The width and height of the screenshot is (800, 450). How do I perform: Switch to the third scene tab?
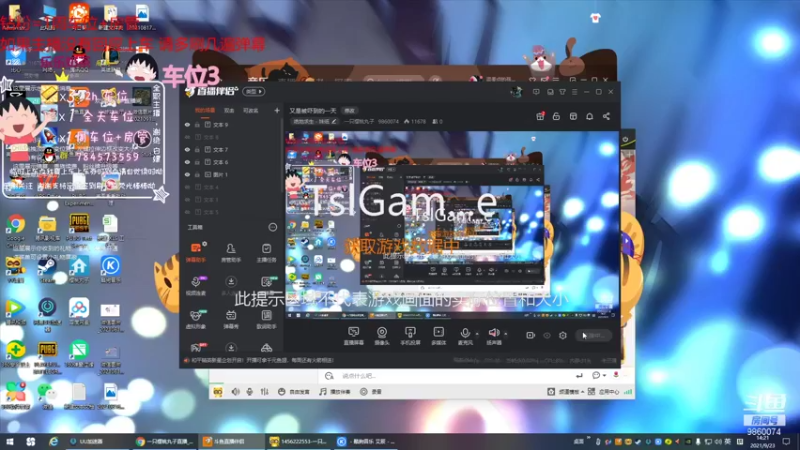click(250, 110)
